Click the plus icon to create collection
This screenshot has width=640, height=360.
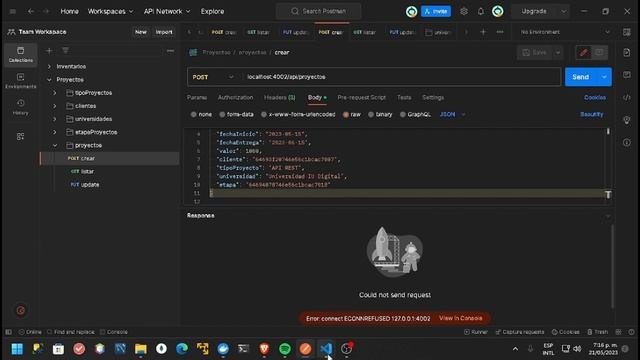pos(49,51)
